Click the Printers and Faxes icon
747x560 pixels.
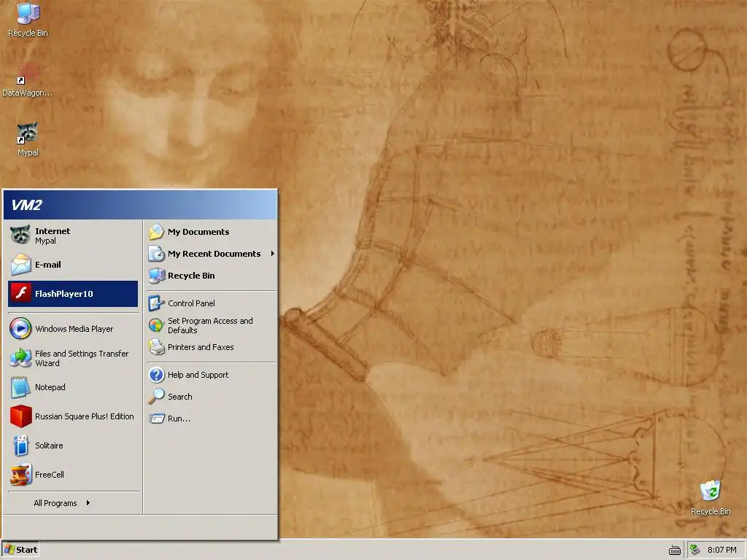pos(156,347)
